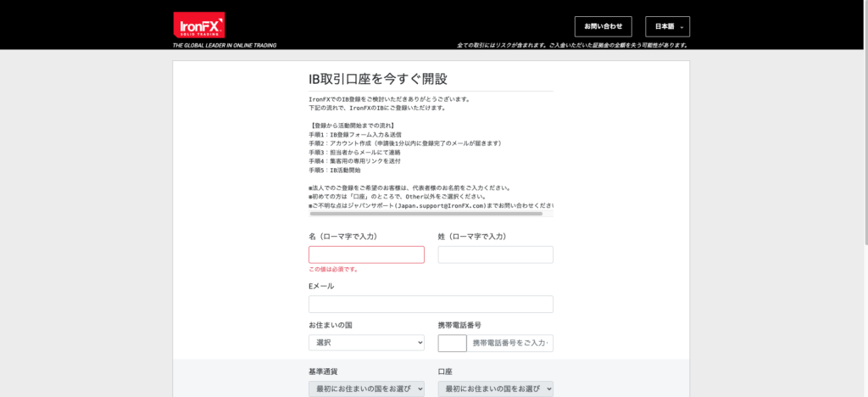Click the 名（ローマ字で入力）label
This screenshot has height=397, width=868.
point(342,236)
